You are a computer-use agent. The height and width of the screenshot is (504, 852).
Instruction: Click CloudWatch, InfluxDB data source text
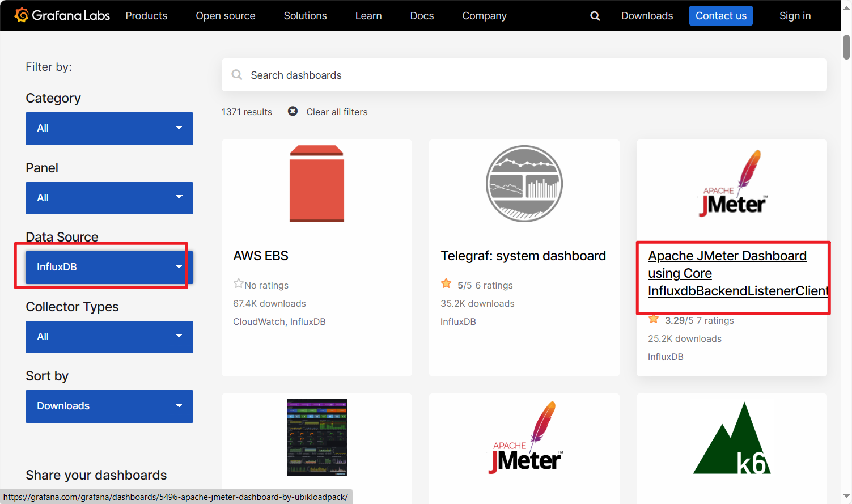[x=279, y=321]
